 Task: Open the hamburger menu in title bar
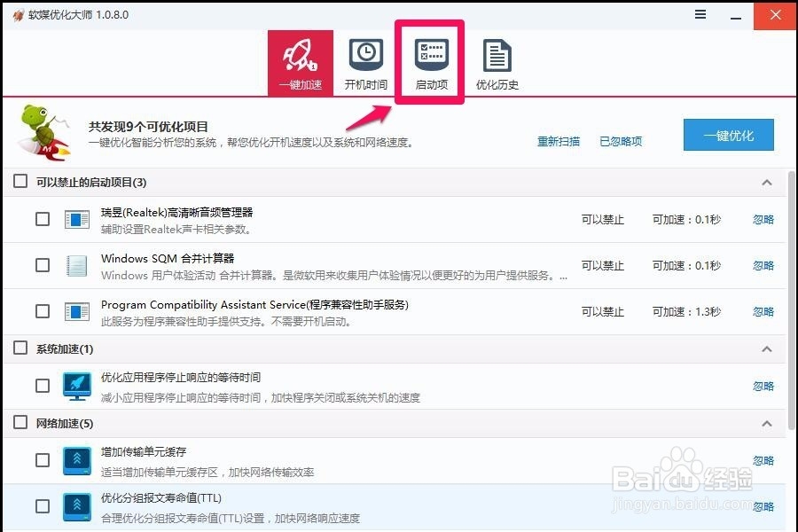pos(700,14)
